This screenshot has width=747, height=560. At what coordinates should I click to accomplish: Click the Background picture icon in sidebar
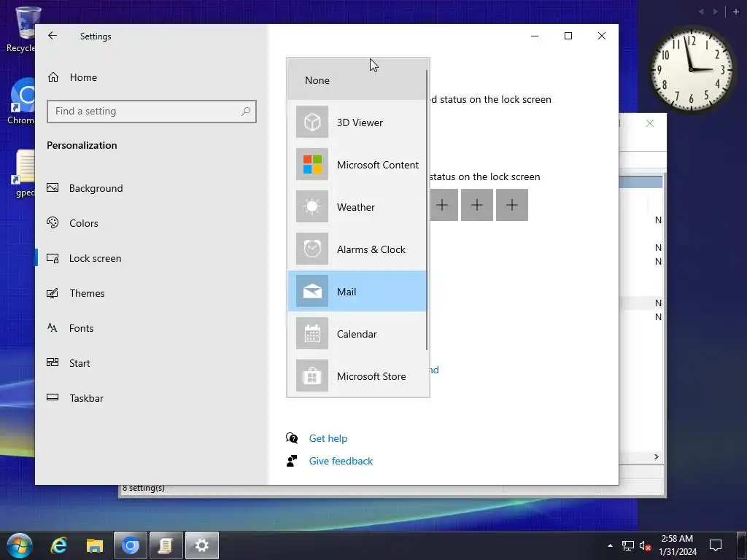(53, 187)
